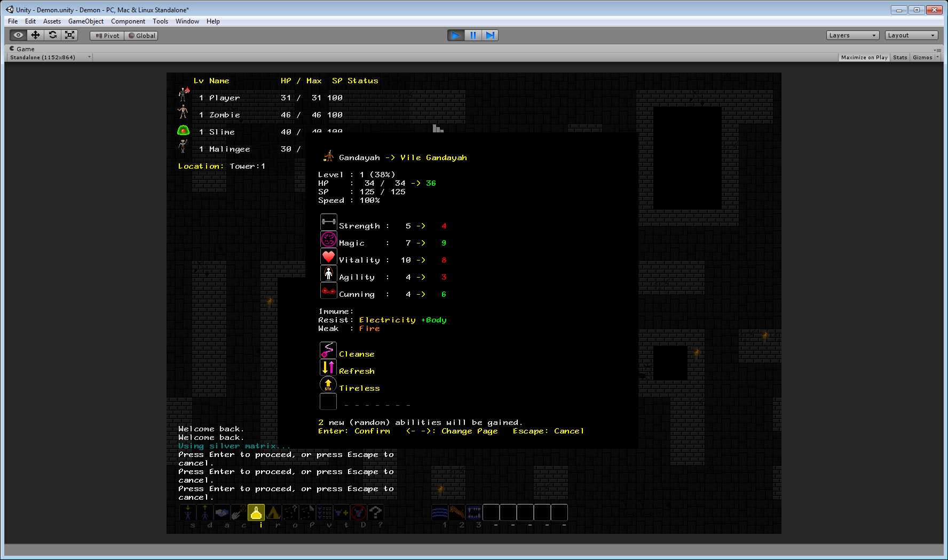The width and height of the screenshot is (948, 560).
Task: Select the Tireless ability icon
Action: pos(328,384)
